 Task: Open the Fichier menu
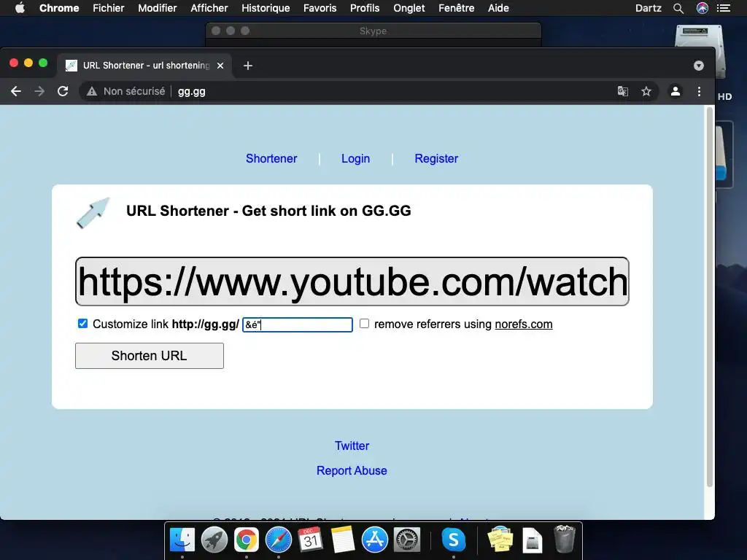(x=108, y=8)
